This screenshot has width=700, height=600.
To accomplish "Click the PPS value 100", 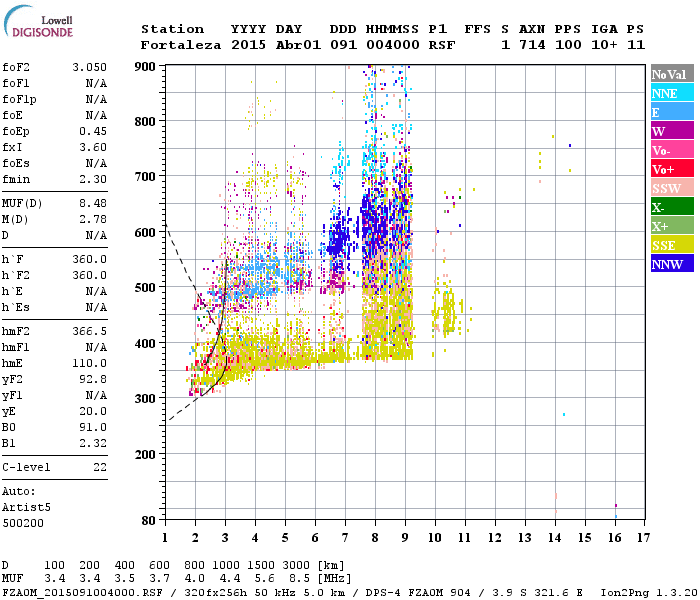I will (x=568, y=45).
